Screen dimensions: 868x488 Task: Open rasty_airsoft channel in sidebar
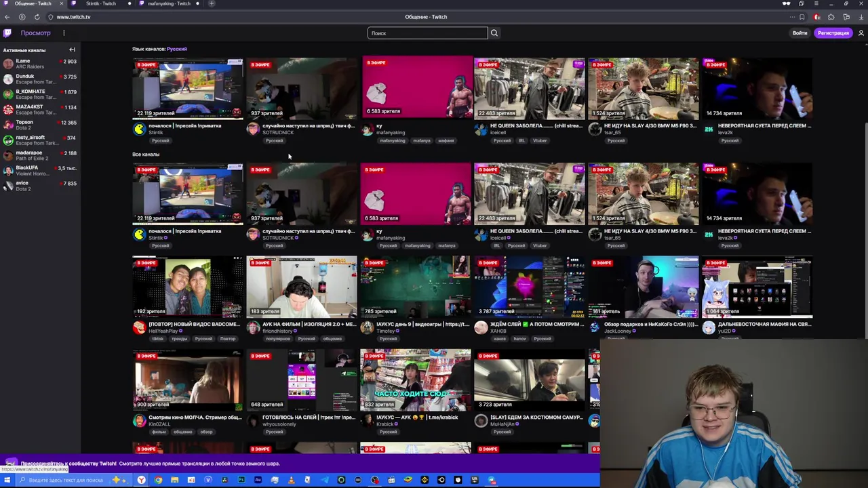(x=40, y=140)
